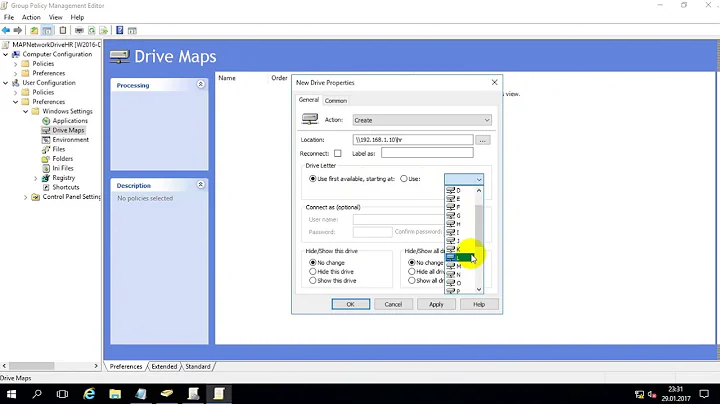Select Files under Windows Settings

pyautogui.click(x=58, y=149)
